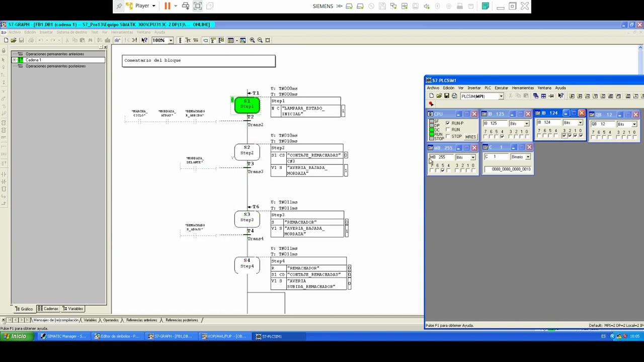The image size is (644, 362).
Task: Click the tile windows icon in PLCSIM
Action: tap(543, 96)
